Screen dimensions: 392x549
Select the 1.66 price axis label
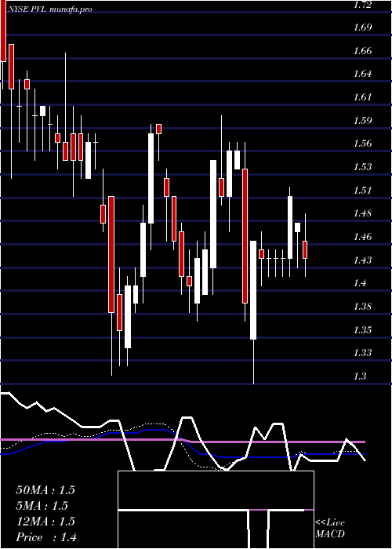pos(363,51)
